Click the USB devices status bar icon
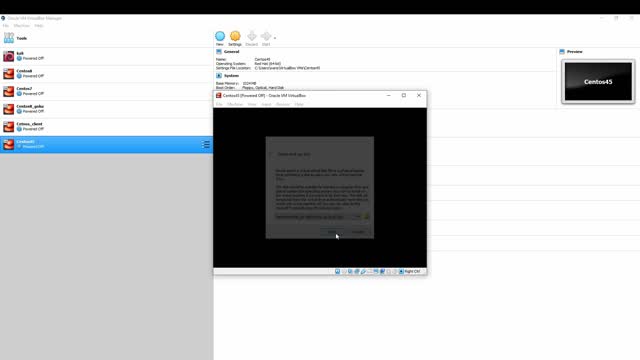The width and height of the screenshot is (640, 360). coord(363,271)
